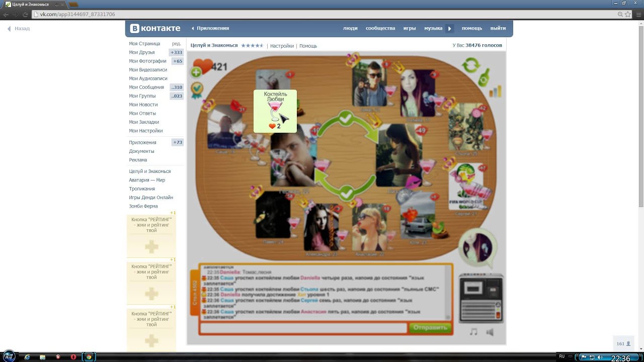Screen dimensions: 644x362
Task: Open Александра's profile photo
Action: click(x=321, y=227)
